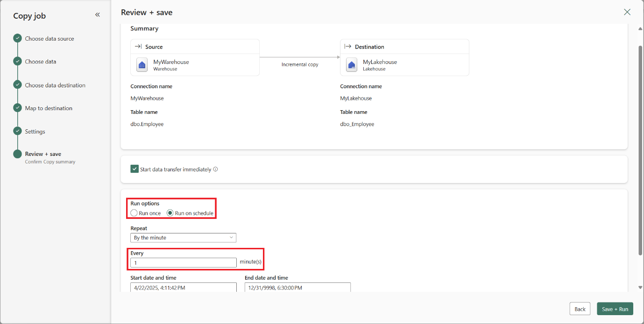Collapse the Copy job sidebar panel
Screen dimensions: 644x324
[x=98, y=15]
